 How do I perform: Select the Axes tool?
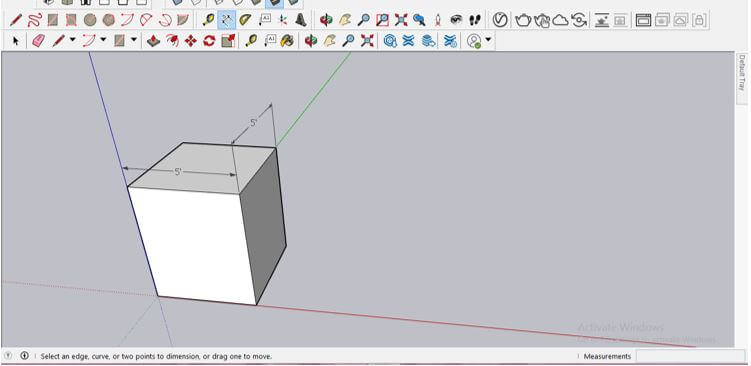click(x=283, y=20)
